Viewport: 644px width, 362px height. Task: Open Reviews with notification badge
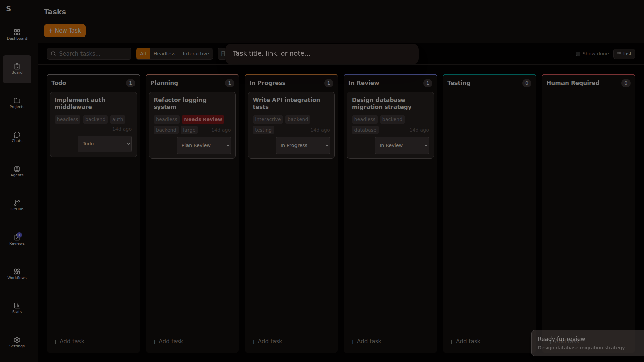[17, 240]
